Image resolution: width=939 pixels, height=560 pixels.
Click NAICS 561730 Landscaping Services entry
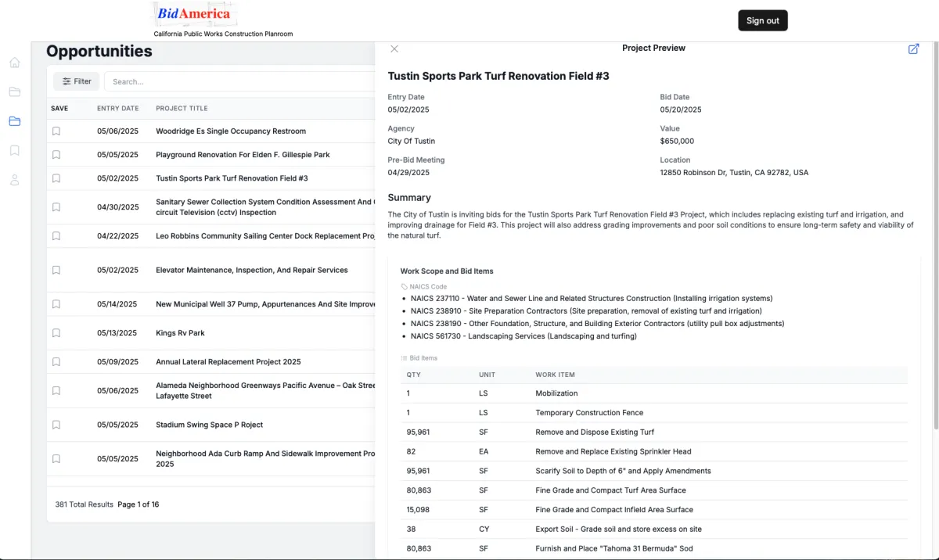pos(523,336)
